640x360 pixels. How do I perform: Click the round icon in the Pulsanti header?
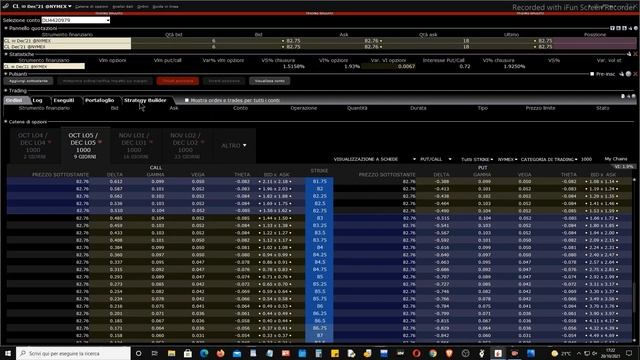click(629, 74)
